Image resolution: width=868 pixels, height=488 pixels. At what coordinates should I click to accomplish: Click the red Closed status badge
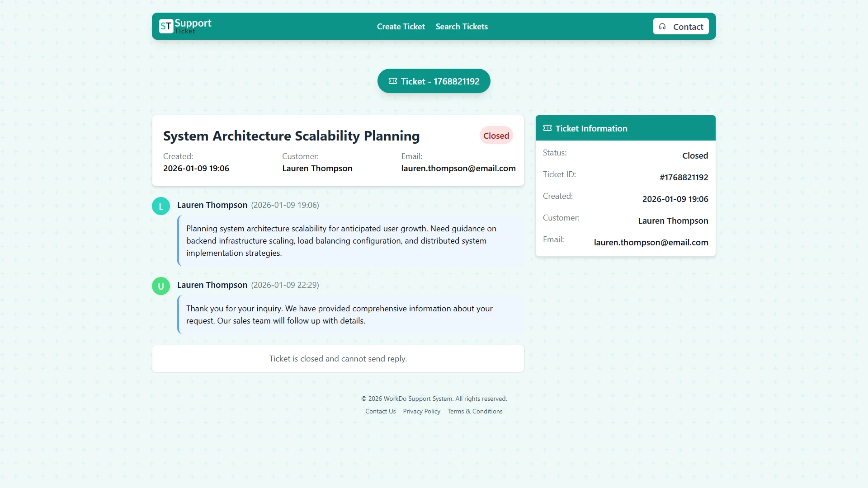tap(496, 136)
